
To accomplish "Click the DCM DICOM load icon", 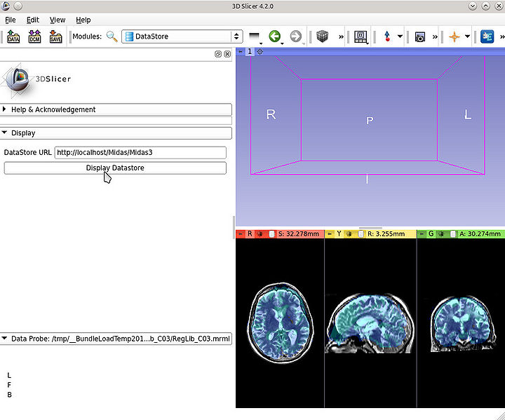I will (34, 36).
